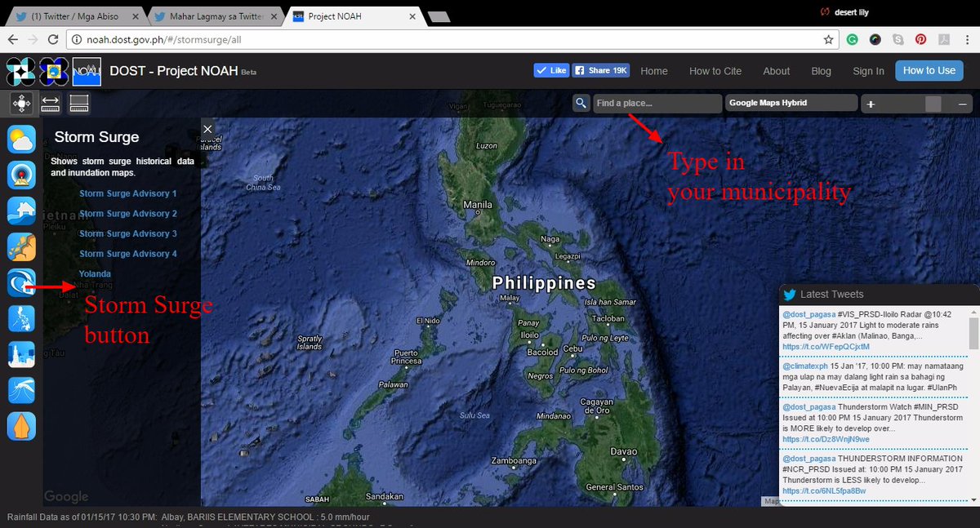Open Storm Surge Advisory 4

(x=128, y=254)
